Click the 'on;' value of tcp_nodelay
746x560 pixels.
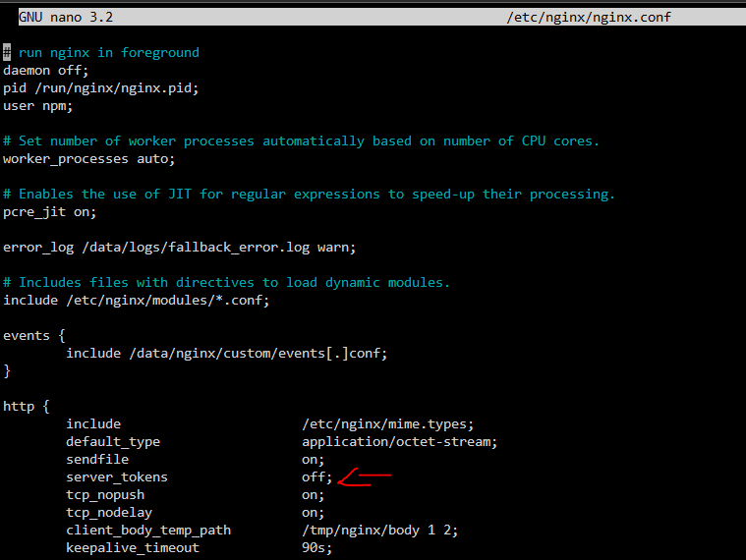314,513
